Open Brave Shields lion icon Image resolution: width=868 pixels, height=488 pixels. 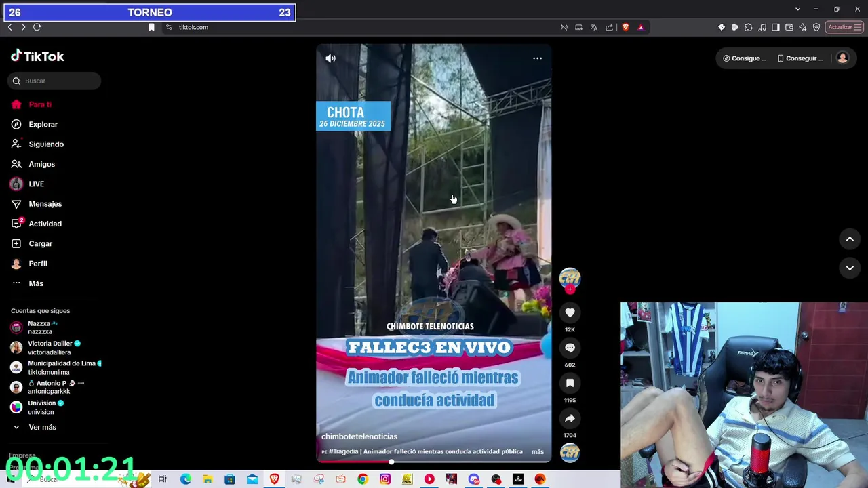pos(625,27)
